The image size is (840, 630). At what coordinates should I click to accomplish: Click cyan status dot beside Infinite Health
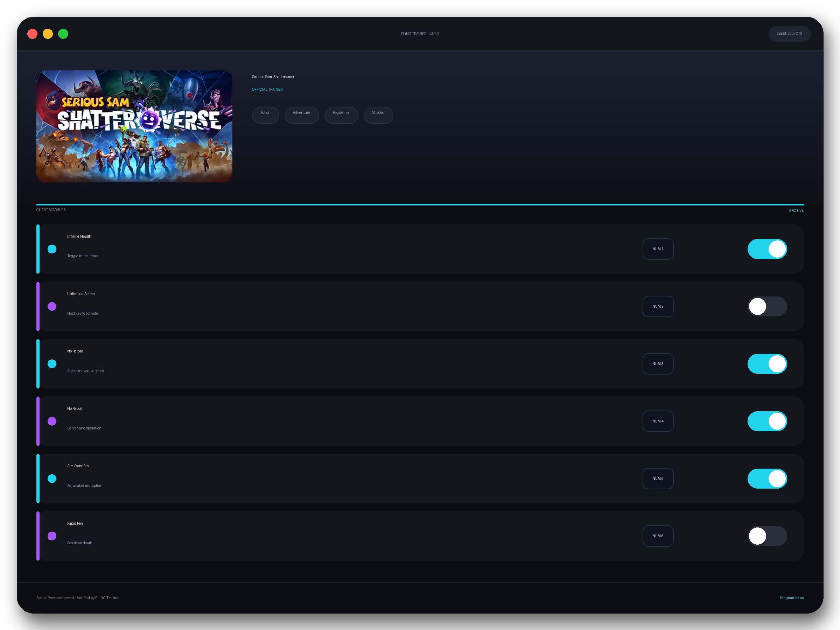52,249
